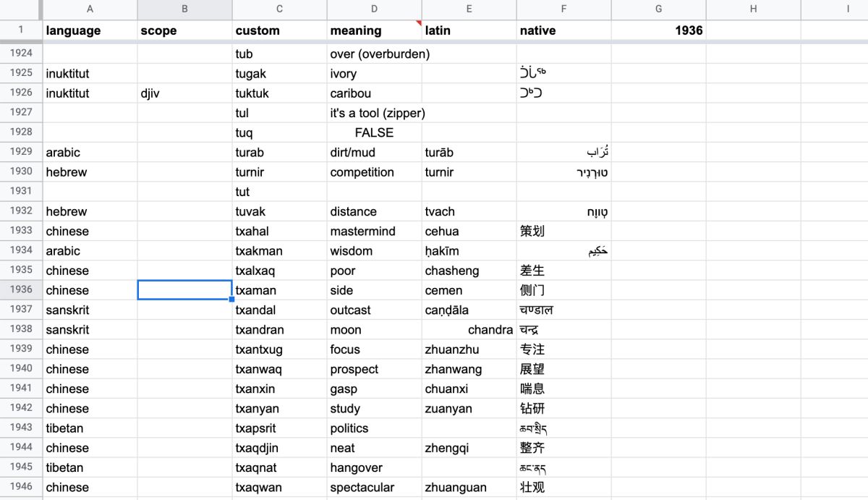Select row 1936 header

point(21,290)
